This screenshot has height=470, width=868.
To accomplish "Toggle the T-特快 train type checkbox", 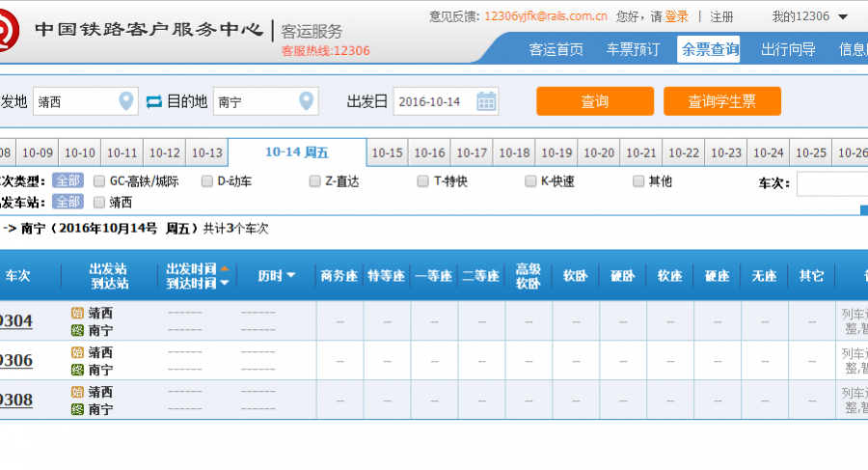I will 423,181.
